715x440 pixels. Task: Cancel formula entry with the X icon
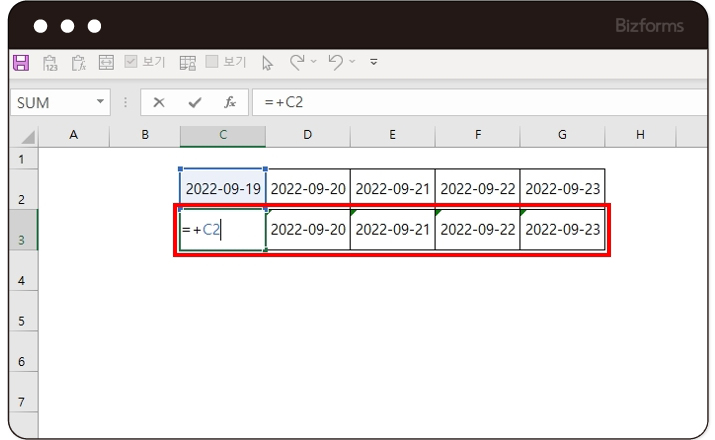pyautogui.click(x=159, y=102)
